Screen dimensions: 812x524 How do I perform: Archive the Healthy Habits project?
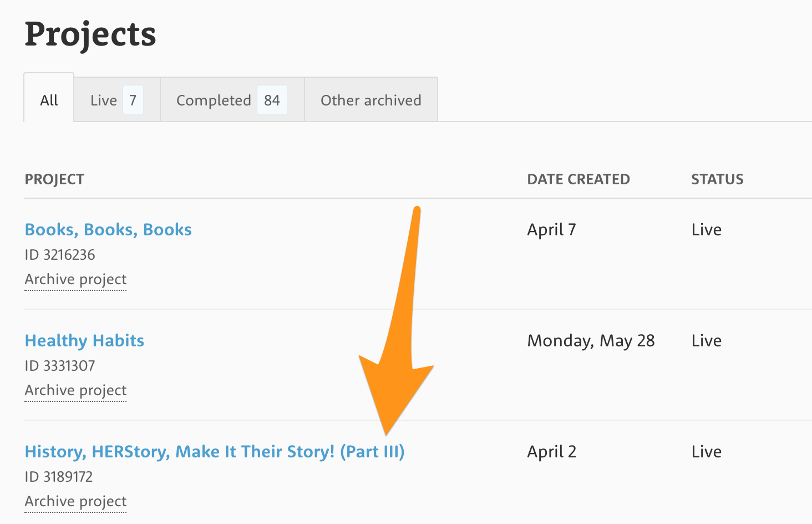click(75, 390)
